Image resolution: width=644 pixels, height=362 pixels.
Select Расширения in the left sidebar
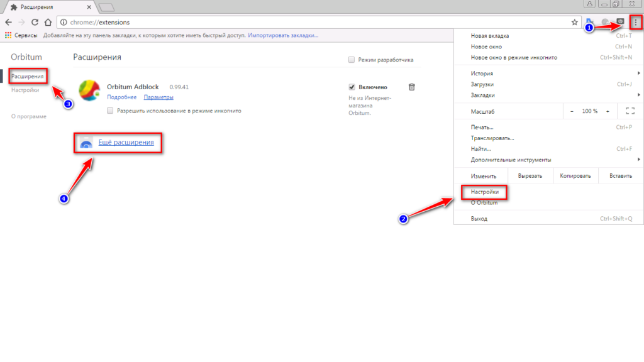28,76
